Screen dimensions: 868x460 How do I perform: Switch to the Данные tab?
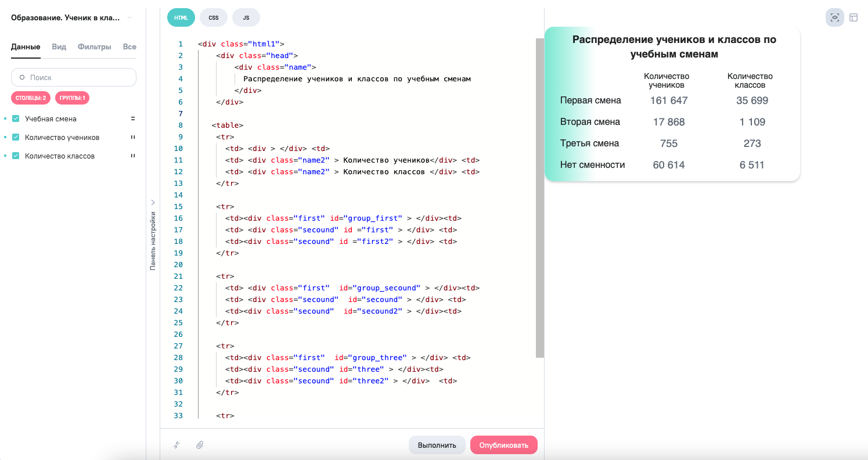click(26, 47)
